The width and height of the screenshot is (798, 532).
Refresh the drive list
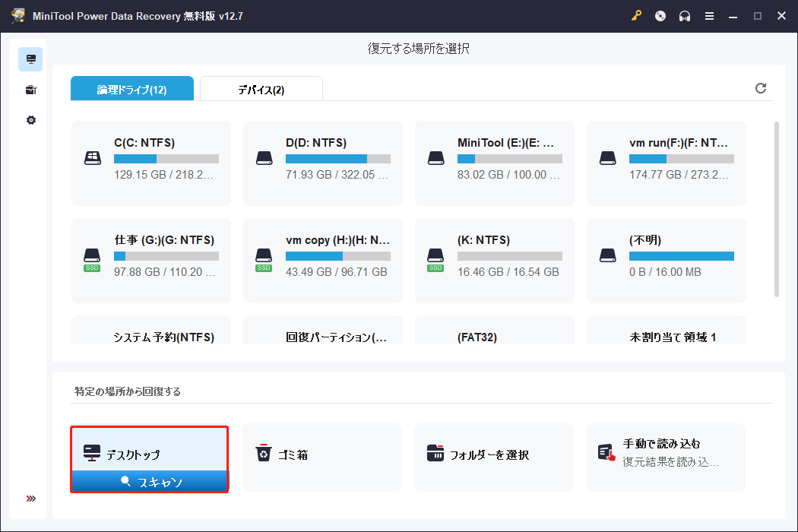pyautogui.click(x=761, y=88)
